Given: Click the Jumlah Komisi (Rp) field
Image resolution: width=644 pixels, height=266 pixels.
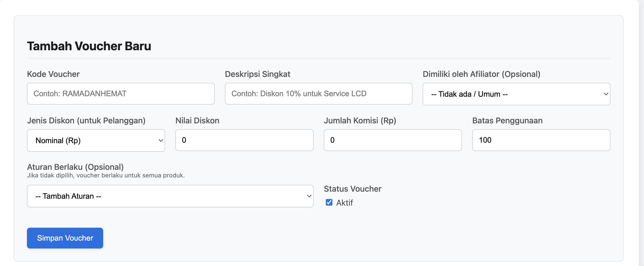Looking at the screenshot, I should click(393, 140).
